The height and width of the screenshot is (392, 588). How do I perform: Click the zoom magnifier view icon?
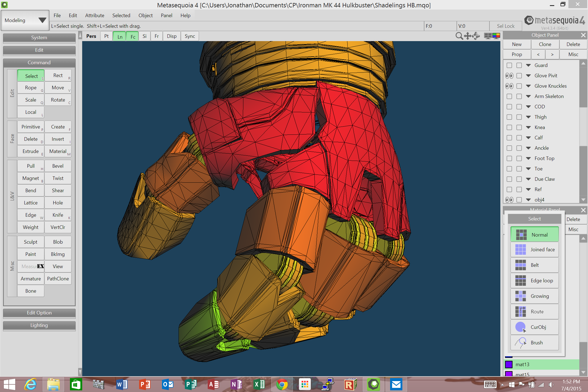click(x=459, y=36)
